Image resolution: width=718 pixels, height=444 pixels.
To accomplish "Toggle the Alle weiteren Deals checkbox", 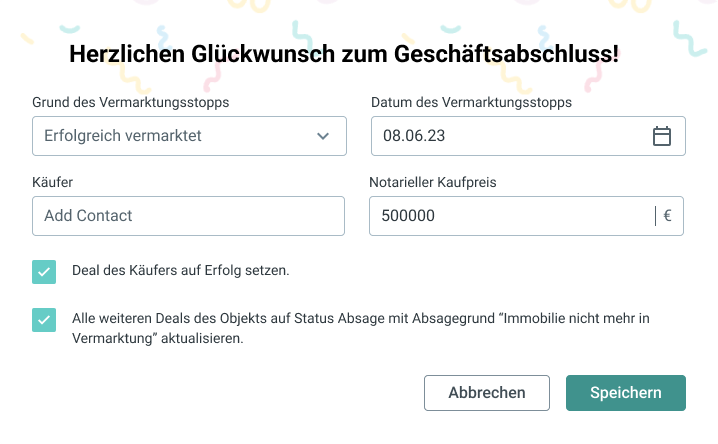I will tap(44, 320).
